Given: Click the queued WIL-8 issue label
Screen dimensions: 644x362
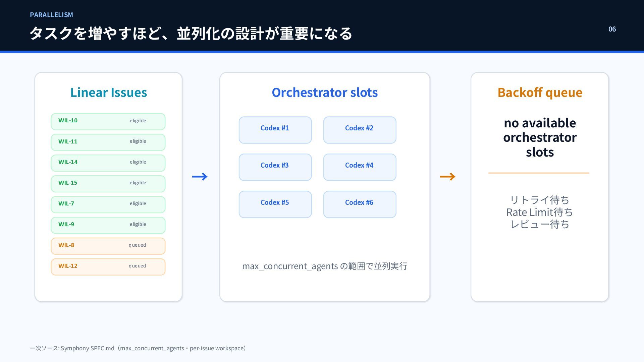Looking at the screenshot, I should pos(66,245).
